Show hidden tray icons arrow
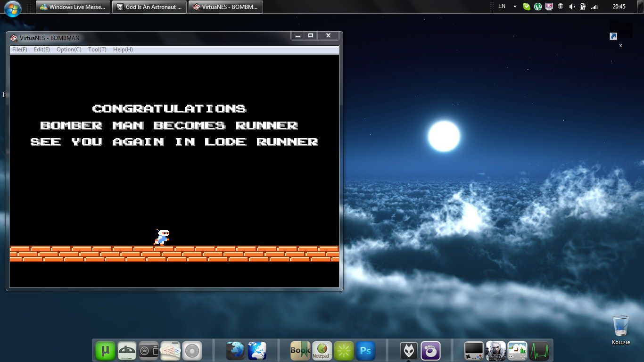The image size is (644, 362). (515, 7)
